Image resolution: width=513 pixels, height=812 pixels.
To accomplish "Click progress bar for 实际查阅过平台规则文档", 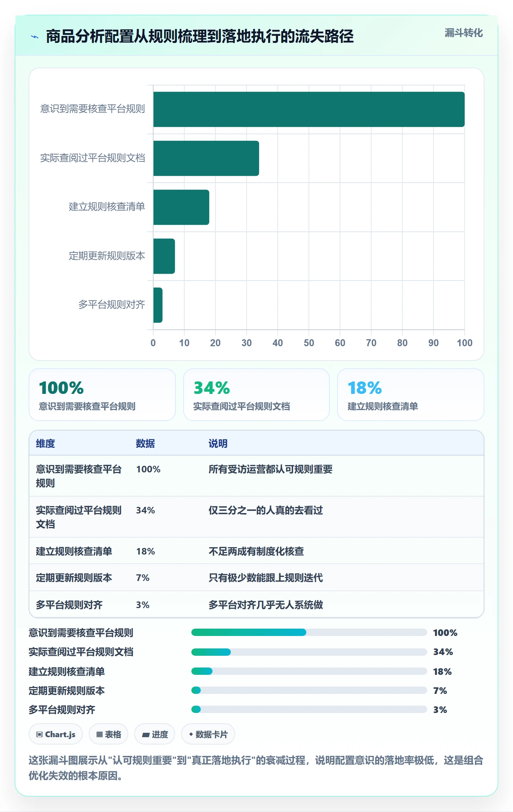I will point(309,652).
